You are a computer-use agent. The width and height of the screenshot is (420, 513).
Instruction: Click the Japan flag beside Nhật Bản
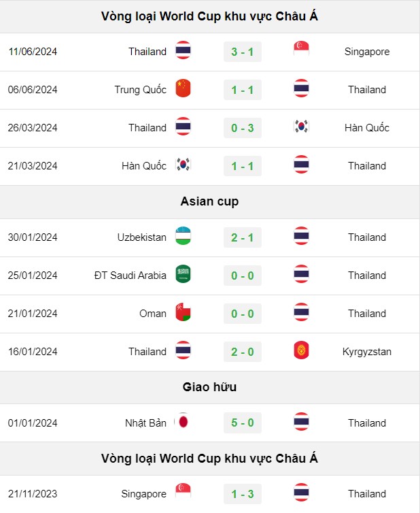183,421
